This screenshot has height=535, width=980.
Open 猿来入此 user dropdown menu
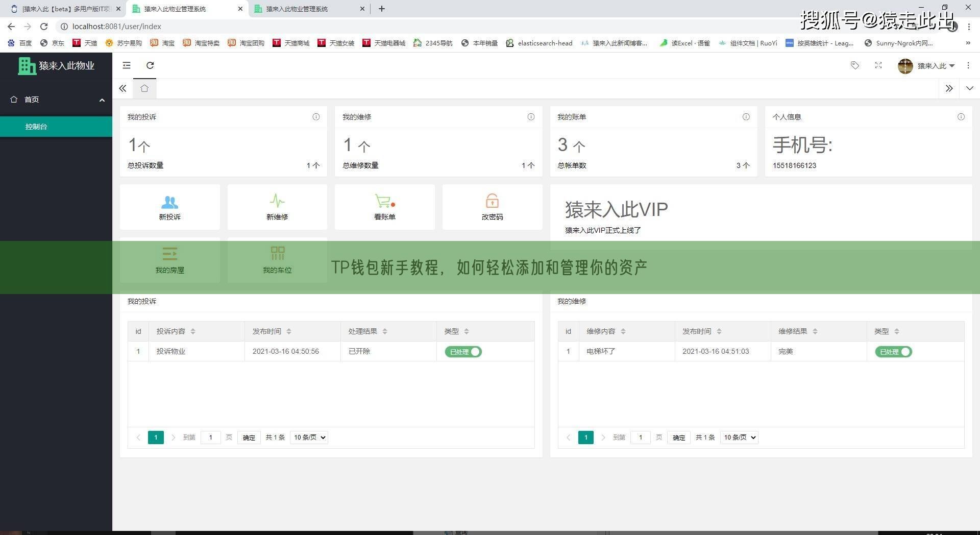coord(936,66)
